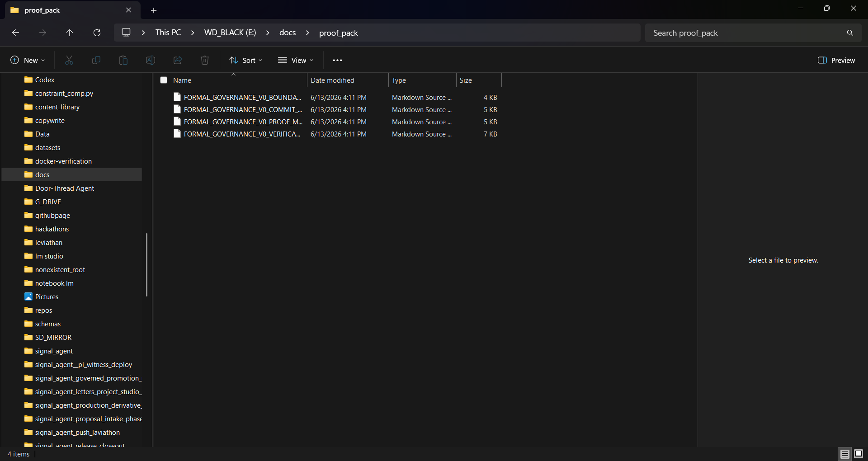
Task: Click the Rename icon in toolbar
Action: 151,60
